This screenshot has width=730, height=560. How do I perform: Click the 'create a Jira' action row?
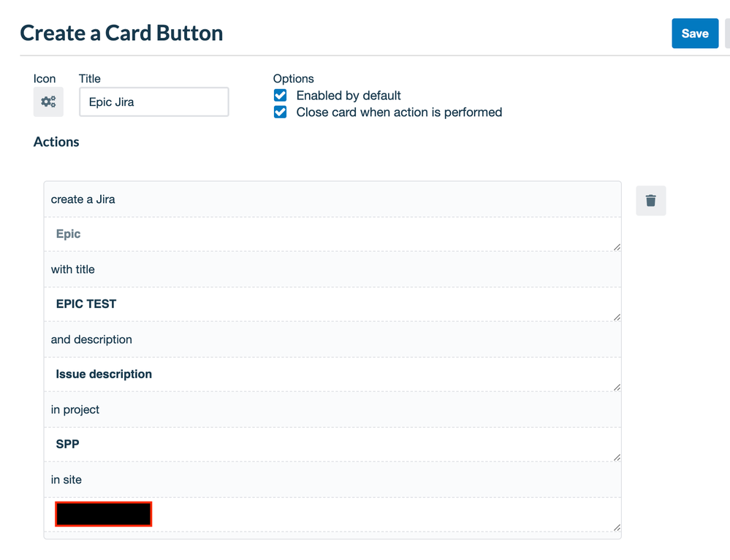pos(332,199)
